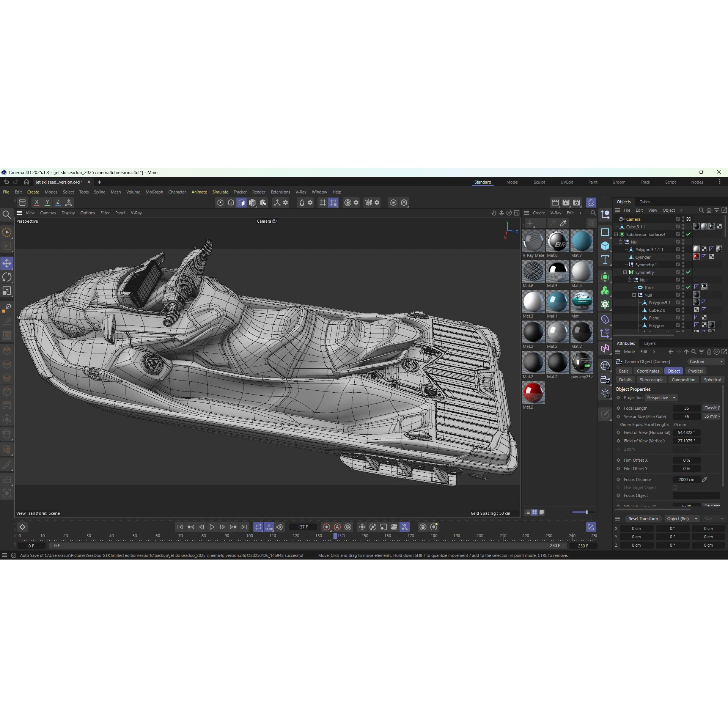Switch to the Physical camera tab
The image size is (728, 728).
click(695, 371)
